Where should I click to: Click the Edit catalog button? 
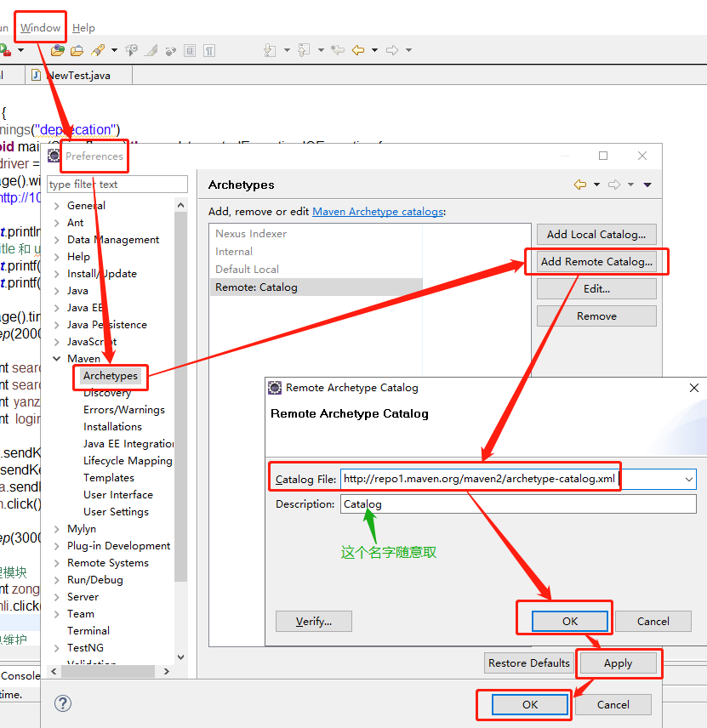click(x=596, y=289)
